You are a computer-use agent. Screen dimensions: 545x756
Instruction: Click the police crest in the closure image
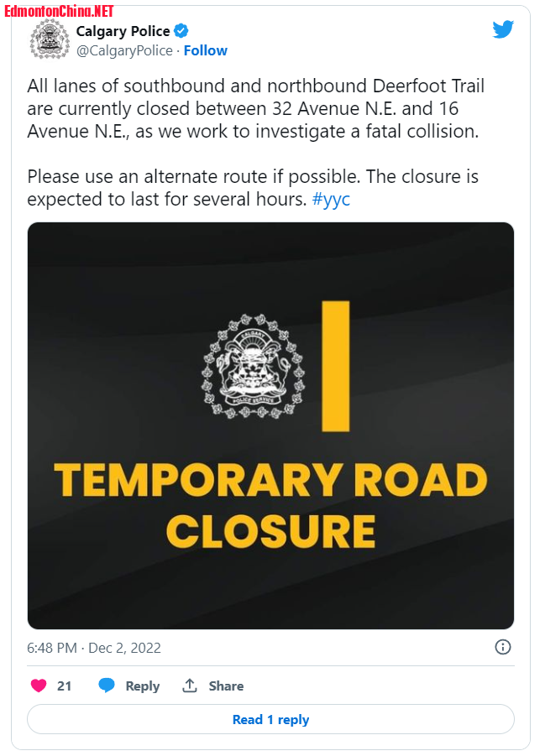[254, 366]
